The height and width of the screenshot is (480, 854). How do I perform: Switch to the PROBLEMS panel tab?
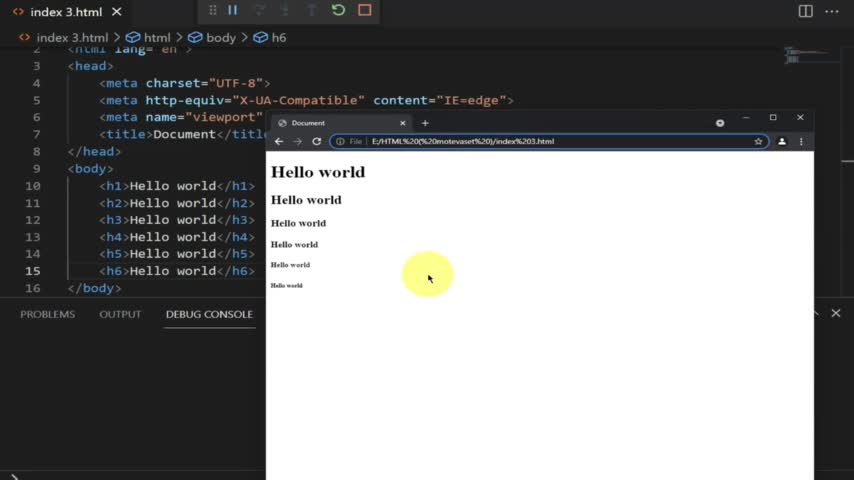tap(47, 314)
